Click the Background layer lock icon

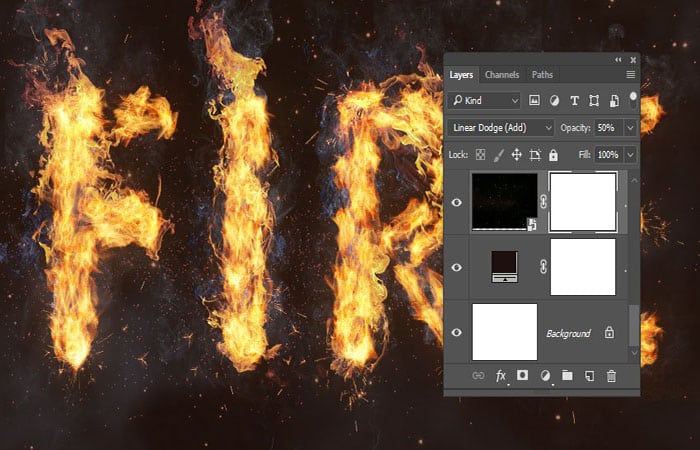tap(609, 332)
